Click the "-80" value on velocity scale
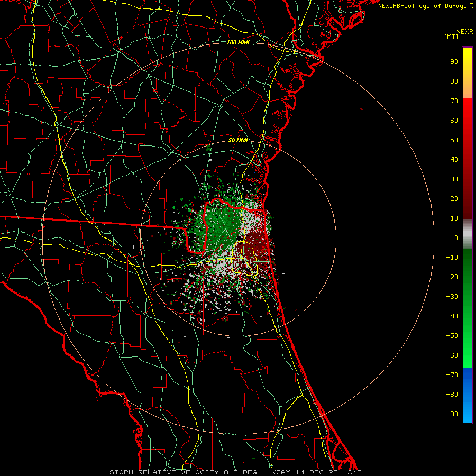Screen dimensions: 476x476 [452, 395]
